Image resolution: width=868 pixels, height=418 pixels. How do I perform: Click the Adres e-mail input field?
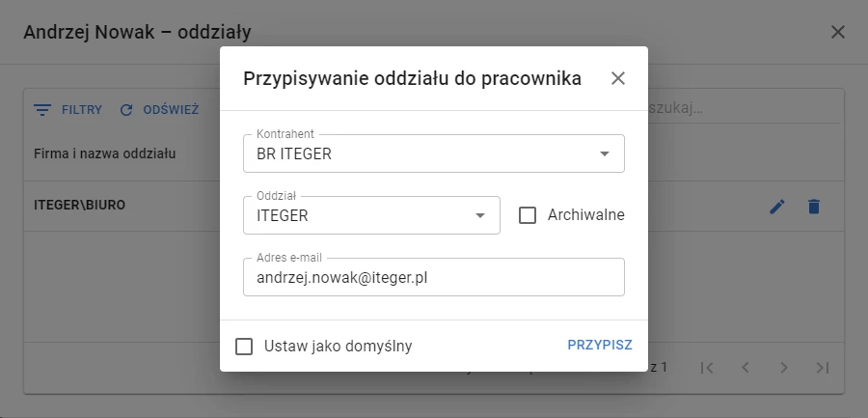(434, 277)
